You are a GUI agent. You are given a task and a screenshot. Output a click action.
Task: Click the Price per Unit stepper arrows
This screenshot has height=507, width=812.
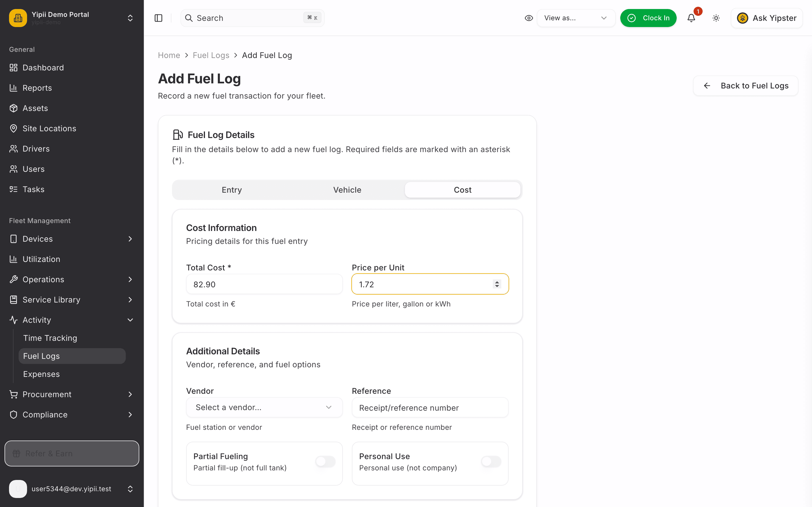click(497, 284)
